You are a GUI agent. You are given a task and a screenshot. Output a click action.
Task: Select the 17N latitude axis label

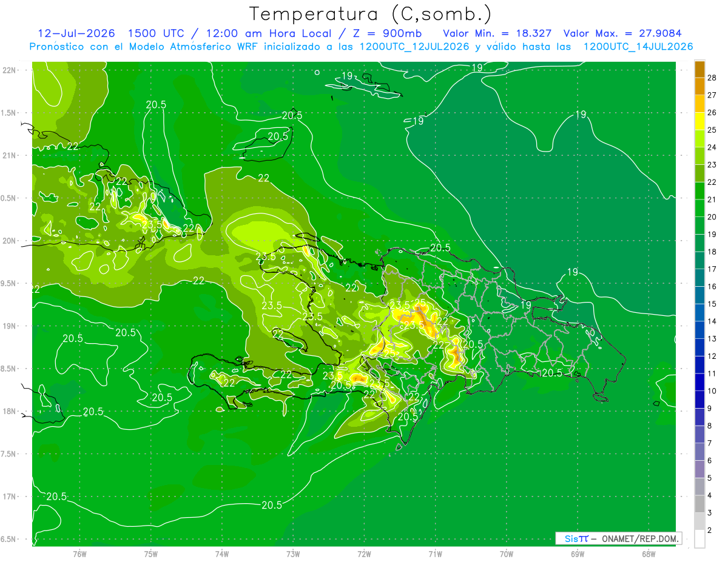click(10, 497)
